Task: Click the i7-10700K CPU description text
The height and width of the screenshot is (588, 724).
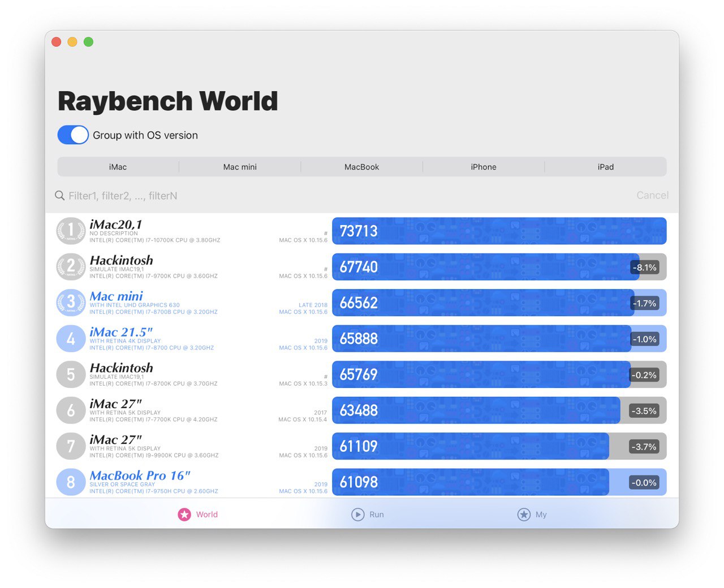Action: [155, 240]
